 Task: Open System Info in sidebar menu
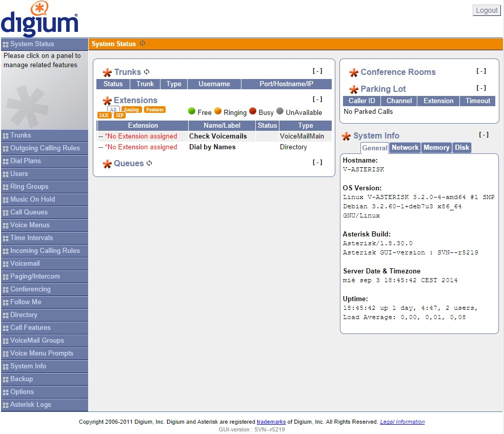45,366
